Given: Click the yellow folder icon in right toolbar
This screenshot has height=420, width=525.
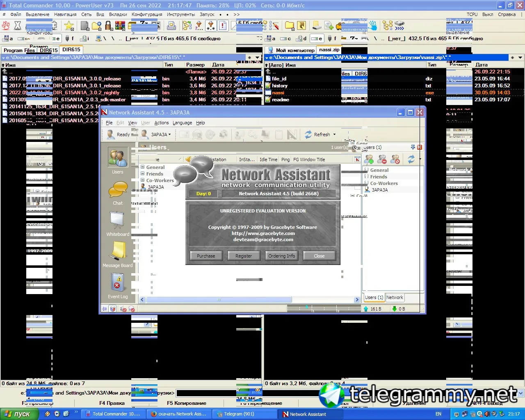Looking at the screenshot, I should (x=290, y=26).
